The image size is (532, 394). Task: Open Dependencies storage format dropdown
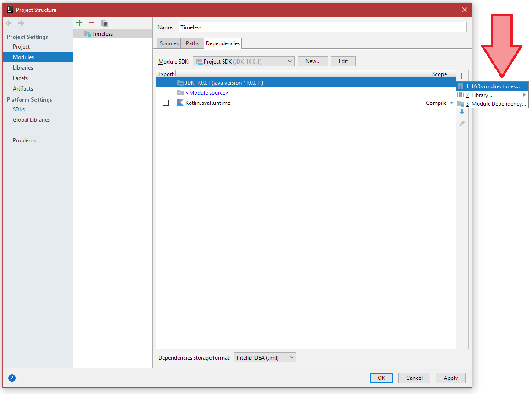click(x=265, y=358)
